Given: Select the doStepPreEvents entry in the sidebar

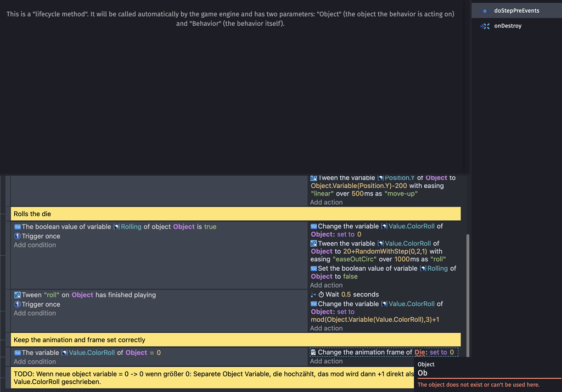Looking at the screenshot, I should pyautogui.click(x=516, y=10).
